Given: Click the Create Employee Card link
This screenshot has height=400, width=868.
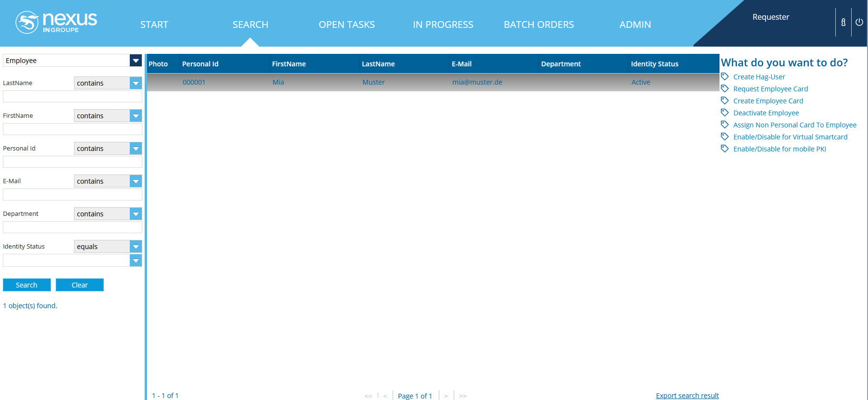Looking at the screenshot, I should click(768, 101).
